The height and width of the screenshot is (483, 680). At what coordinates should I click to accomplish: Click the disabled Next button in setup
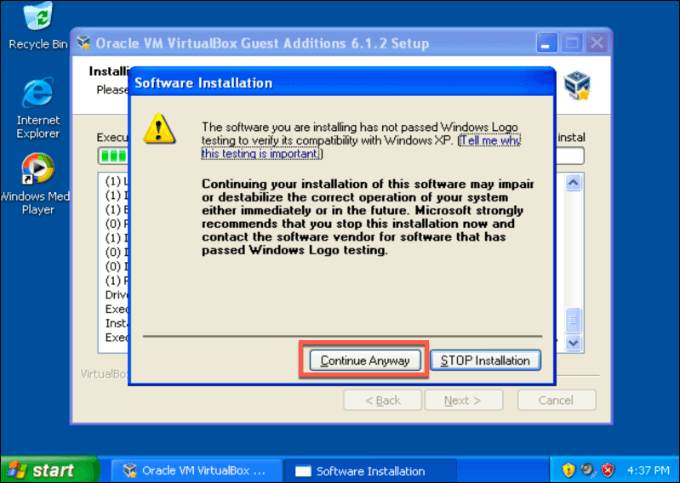click(x=463, y=400)
